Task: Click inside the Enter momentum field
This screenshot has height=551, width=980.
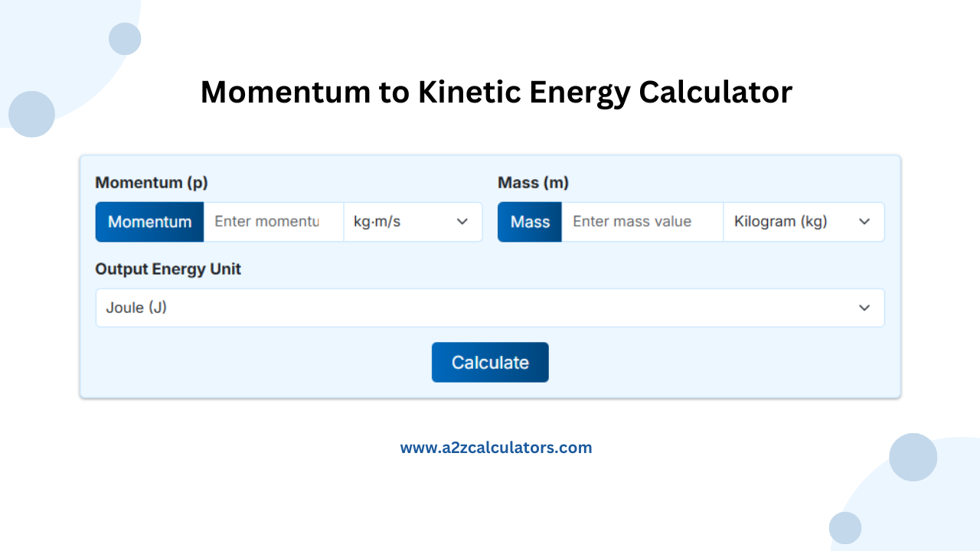Action: [x=273, y=222]
